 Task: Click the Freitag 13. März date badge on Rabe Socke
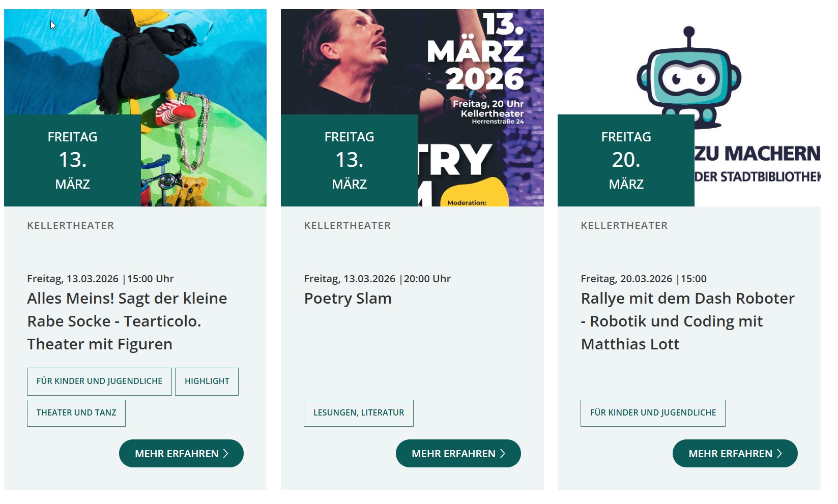73,160
